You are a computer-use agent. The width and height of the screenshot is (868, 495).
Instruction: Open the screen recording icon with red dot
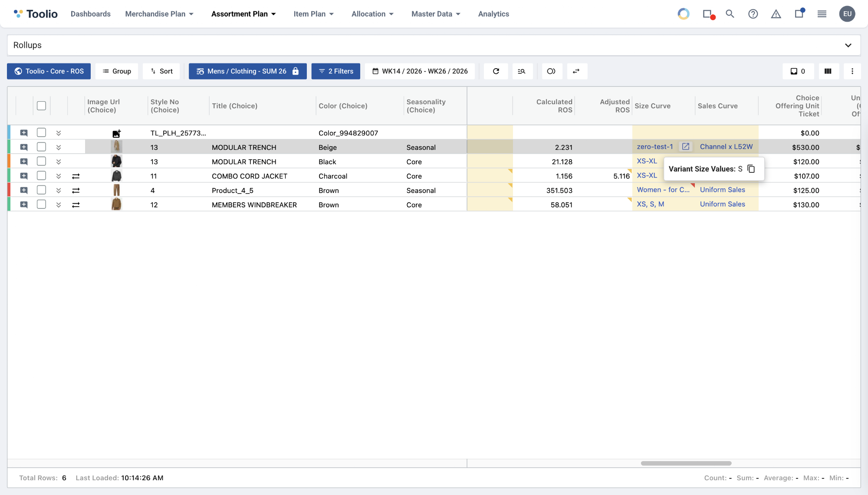pos(709,14)
